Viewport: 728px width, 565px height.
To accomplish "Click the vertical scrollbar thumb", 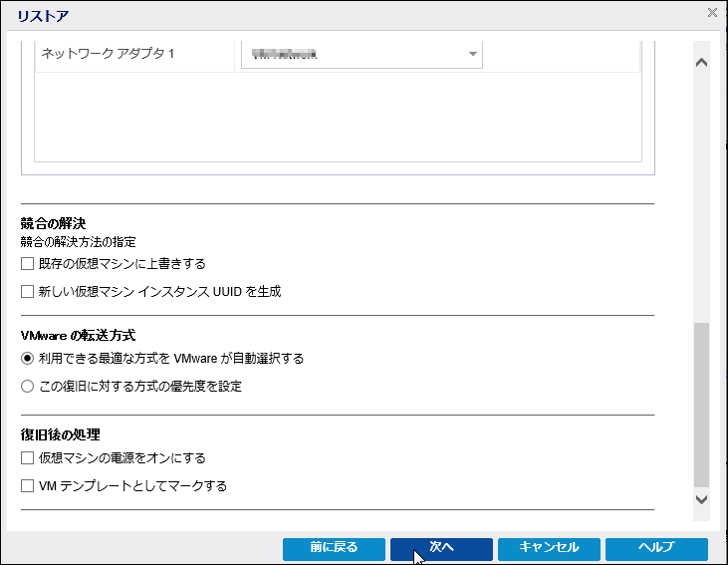I will coord(701,405).
